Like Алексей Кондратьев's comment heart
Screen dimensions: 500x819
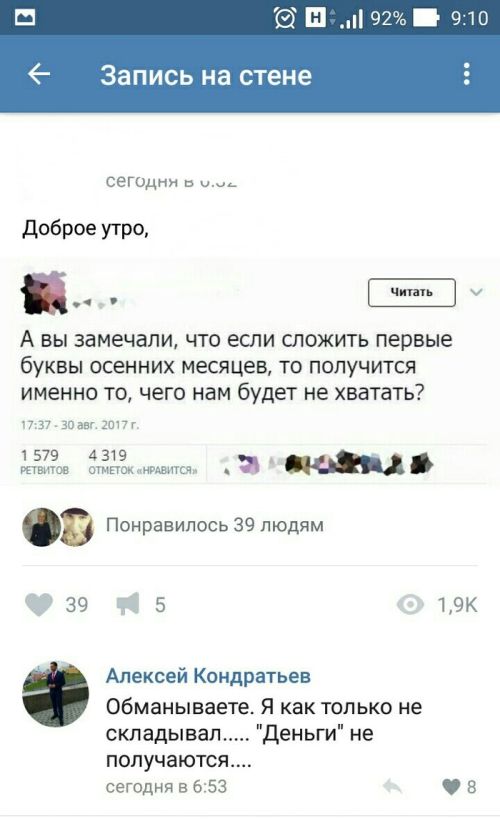coord(451,787)
